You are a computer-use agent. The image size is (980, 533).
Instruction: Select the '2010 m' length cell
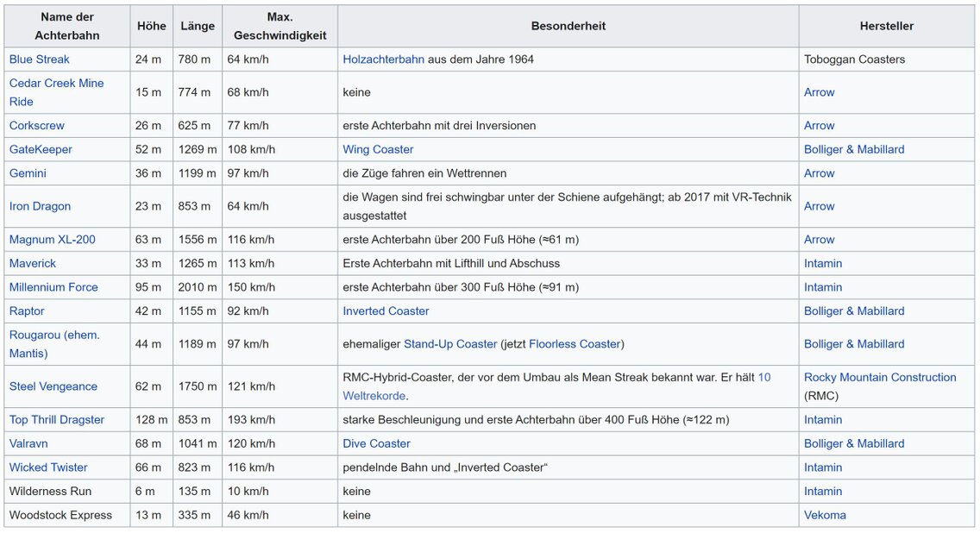[x=198, y=287]
